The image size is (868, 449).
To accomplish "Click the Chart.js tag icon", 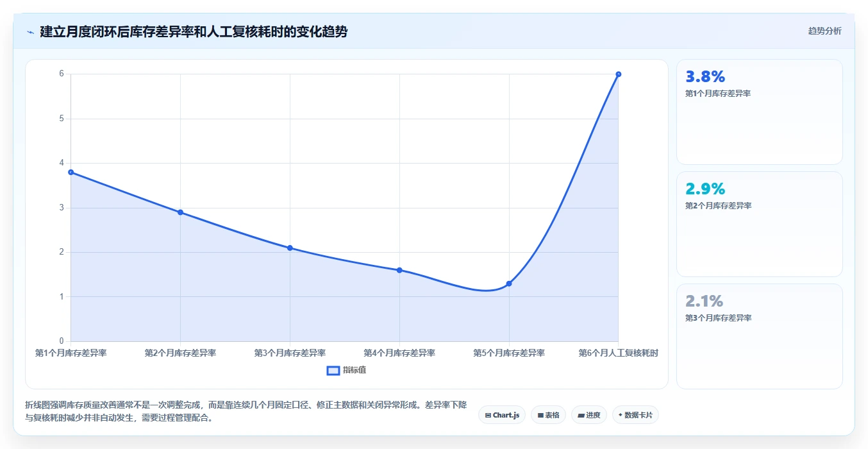I will (x=488, y=416).
